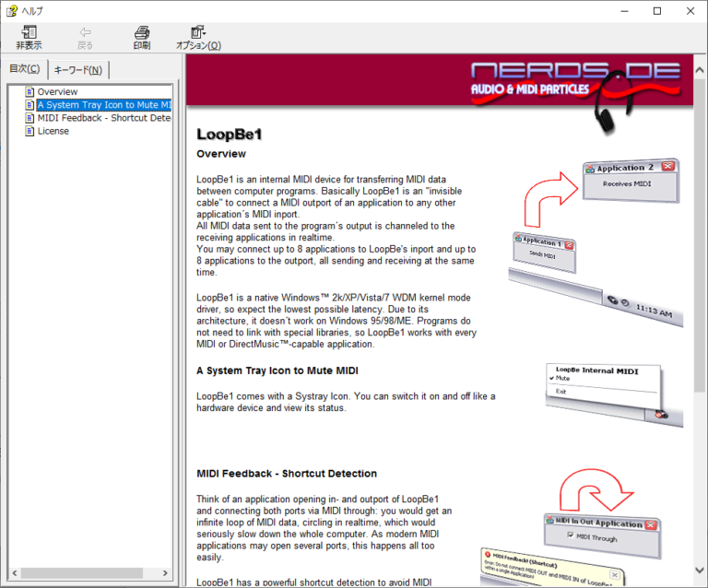Select the Contents (目次) tab
The height and width of the screenshot is (588, 708).
(x=25, y=69)
